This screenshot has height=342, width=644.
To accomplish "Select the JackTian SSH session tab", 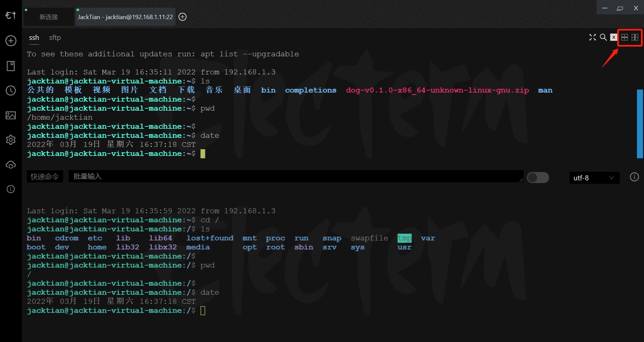I will click(x=125, y=17).
